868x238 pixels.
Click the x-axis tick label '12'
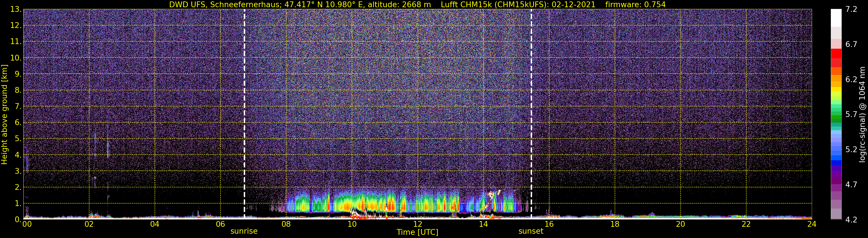[x=417, y=224]
